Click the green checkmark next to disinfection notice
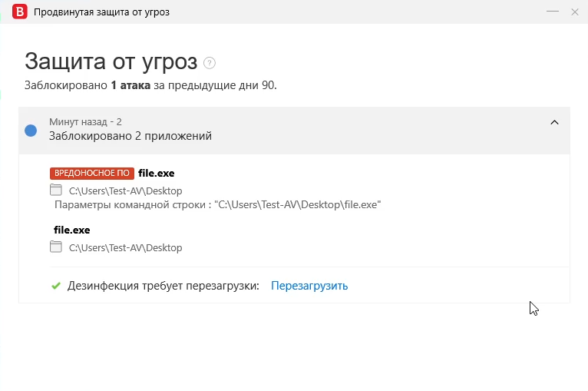 (x=55, y=286)
